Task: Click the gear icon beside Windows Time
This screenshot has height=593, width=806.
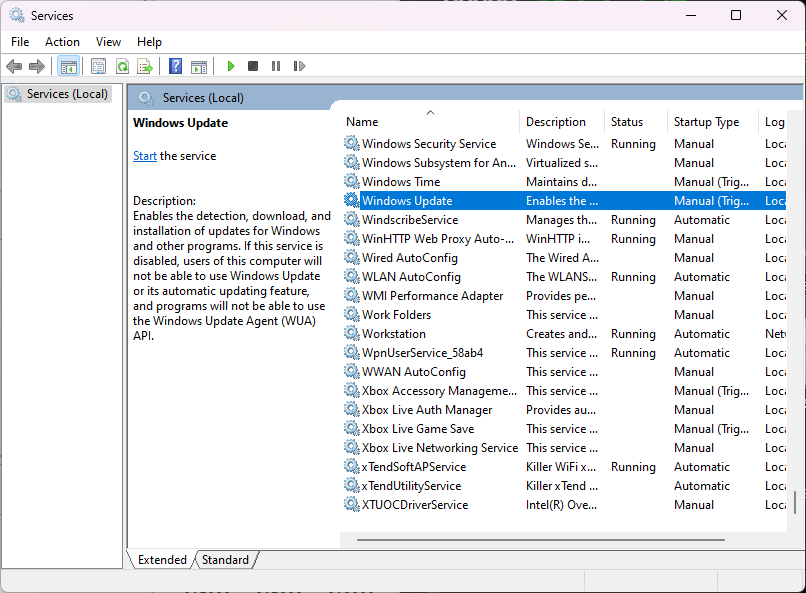Action: 352,181
